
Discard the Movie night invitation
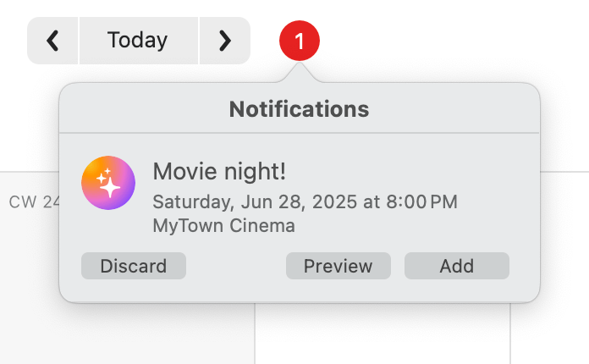(134, 266)
